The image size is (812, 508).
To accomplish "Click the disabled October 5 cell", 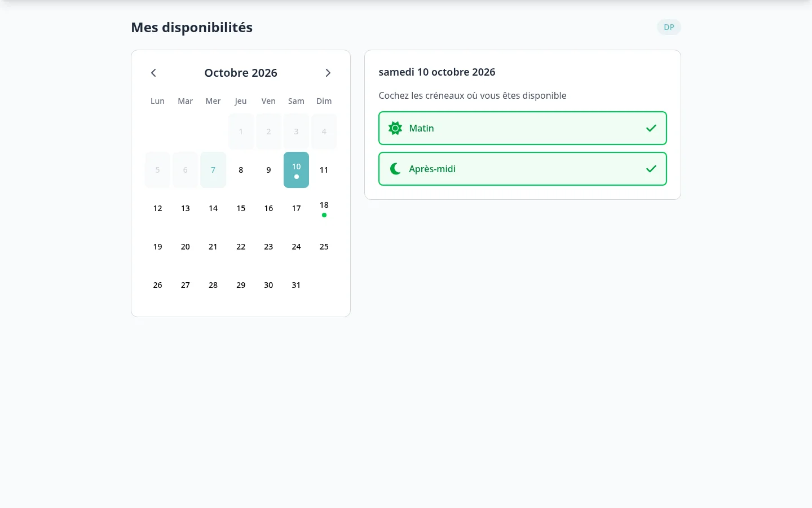I will (x=157, y=170).
